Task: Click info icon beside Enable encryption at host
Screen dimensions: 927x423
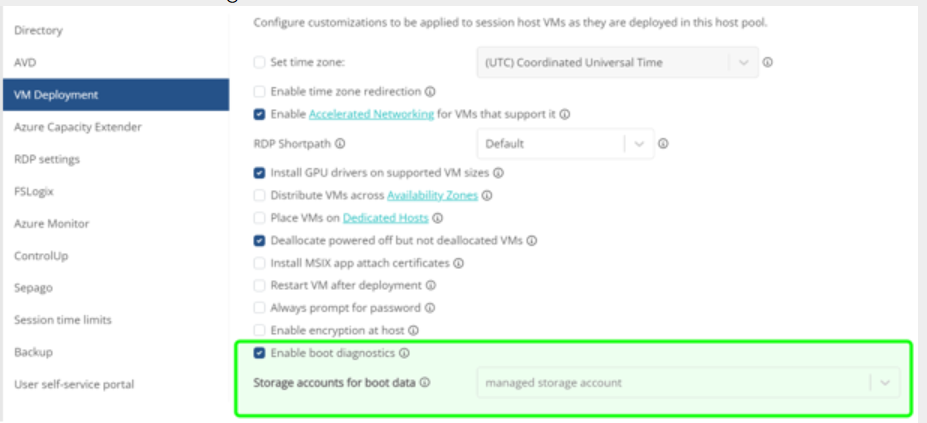Action: (413, 329)
